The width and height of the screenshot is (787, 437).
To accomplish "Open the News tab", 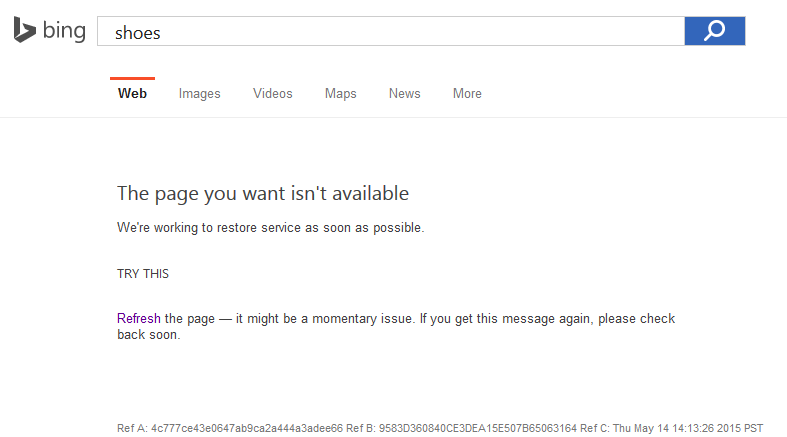I will (404, 94).
